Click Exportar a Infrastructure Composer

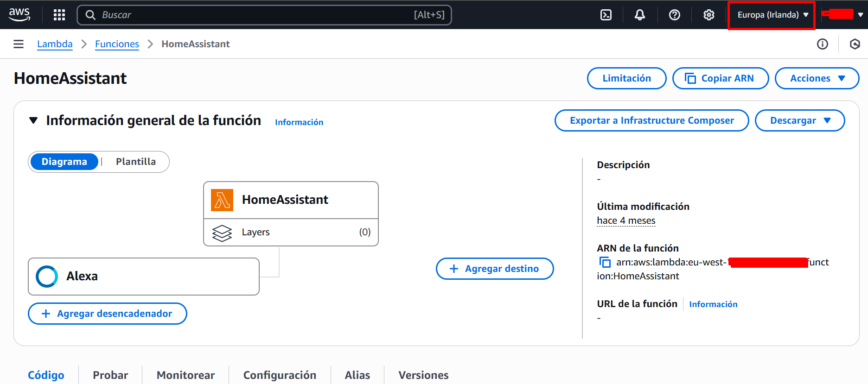tap(651, 120)
